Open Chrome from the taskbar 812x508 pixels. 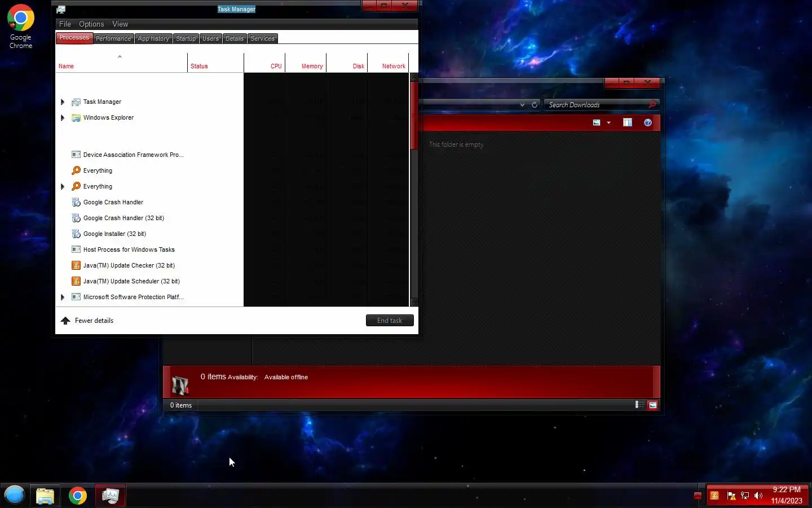78,496
